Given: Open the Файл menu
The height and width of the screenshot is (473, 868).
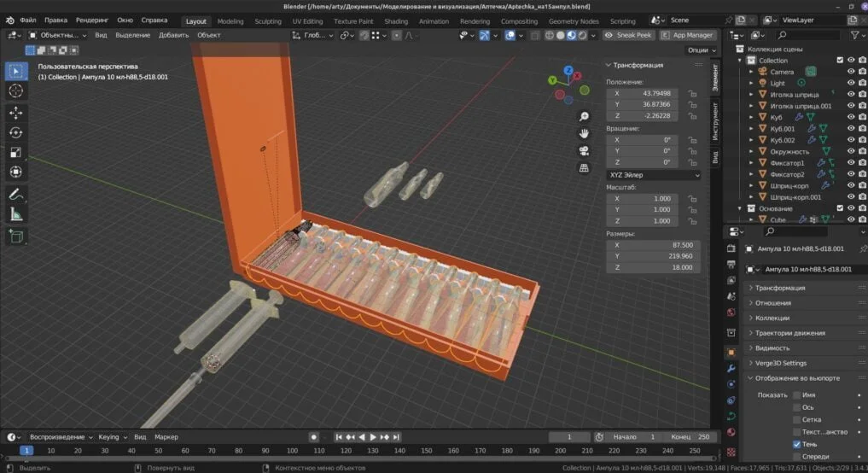Looking at the screenshot, I should click(27, 20).
